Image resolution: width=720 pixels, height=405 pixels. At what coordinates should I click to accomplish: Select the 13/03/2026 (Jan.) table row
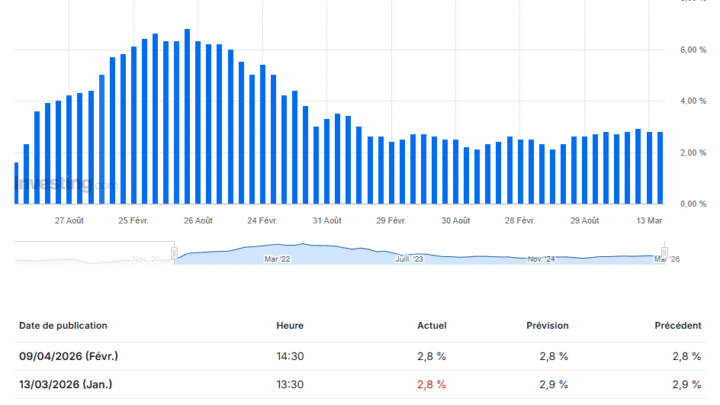(360, 384)
